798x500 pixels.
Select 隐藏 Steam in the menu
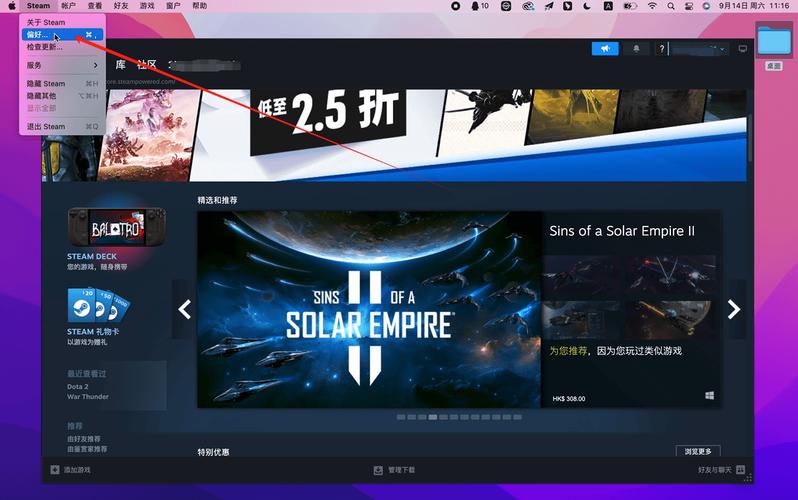click(x=63, y=84)
